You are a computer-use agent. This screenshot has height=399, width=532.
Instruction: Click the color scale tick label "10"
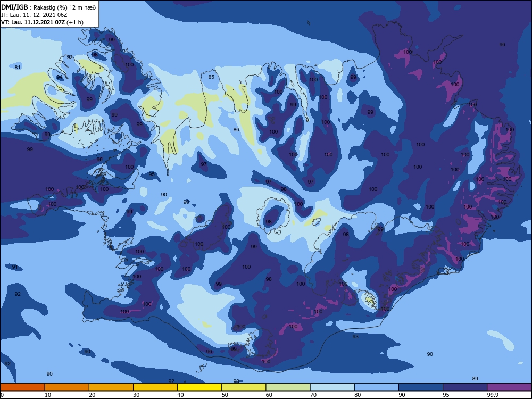[48, 395]
